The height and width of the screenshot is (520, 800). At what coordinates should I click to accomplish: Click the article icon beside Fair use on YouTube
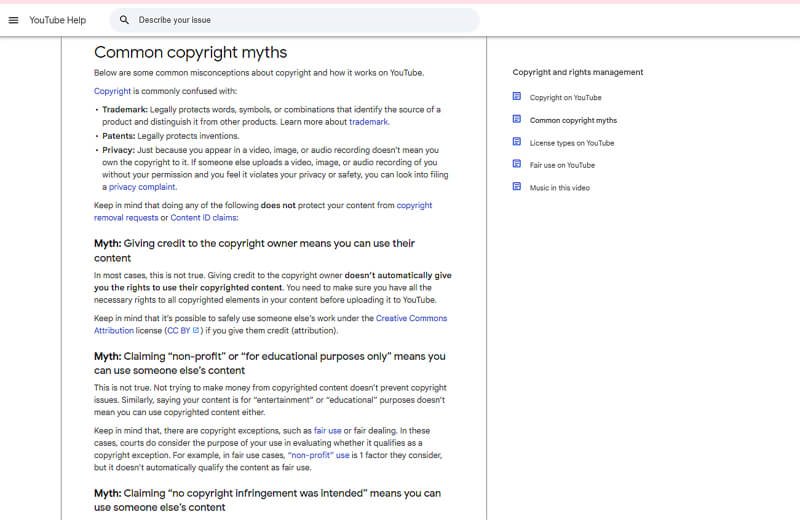tap(517, 164)
